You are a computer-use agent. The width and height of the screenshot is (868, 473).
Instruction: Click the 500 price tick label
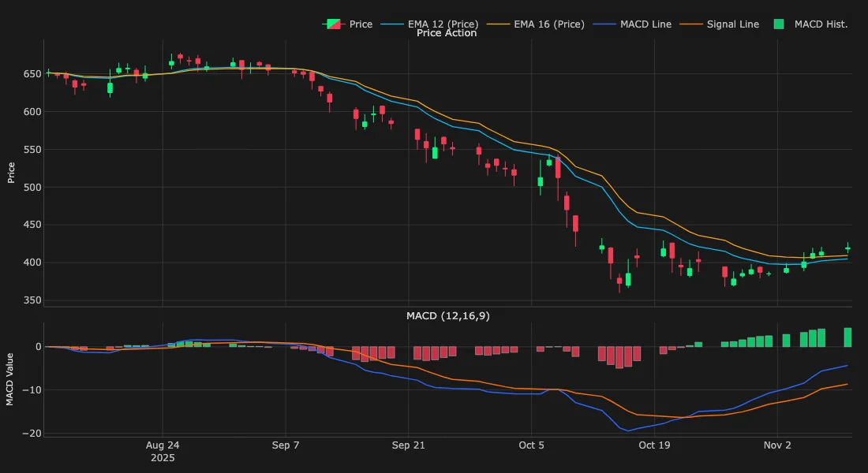(32, 187)
